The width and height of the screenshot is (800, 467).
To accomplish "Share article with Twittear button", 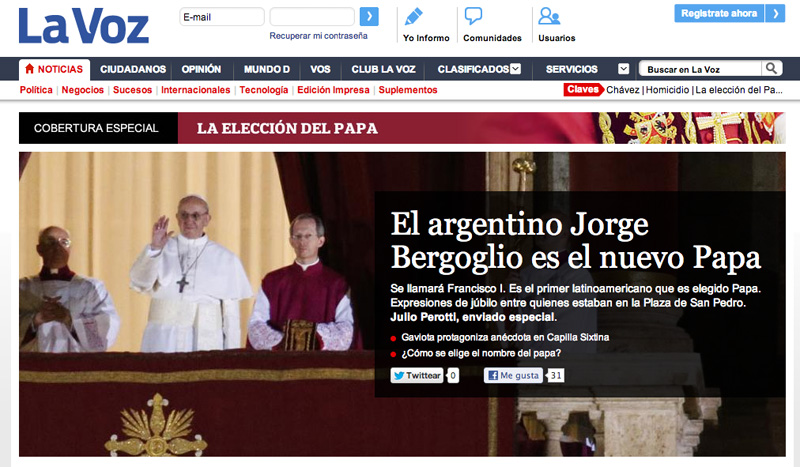I will click(x=416, y=376).
